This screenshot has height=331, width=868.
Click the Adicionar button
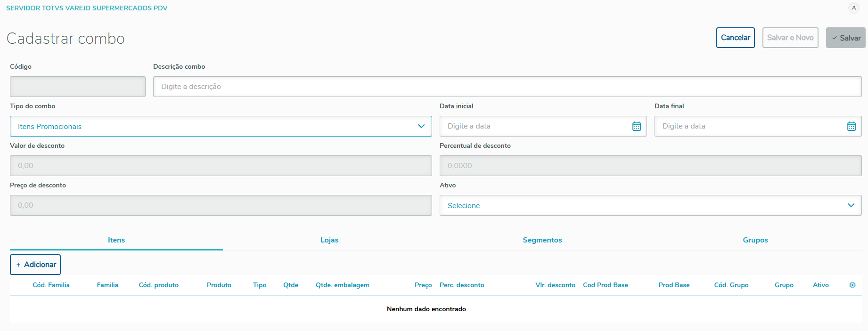[x=35, y=265]
